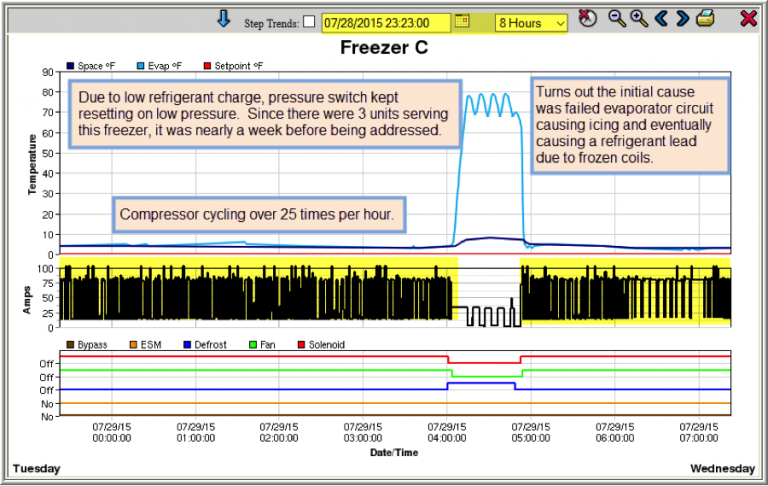The image size is (768, 486).
Task: Go to next time period with right arrow
Action: (682, 19)
